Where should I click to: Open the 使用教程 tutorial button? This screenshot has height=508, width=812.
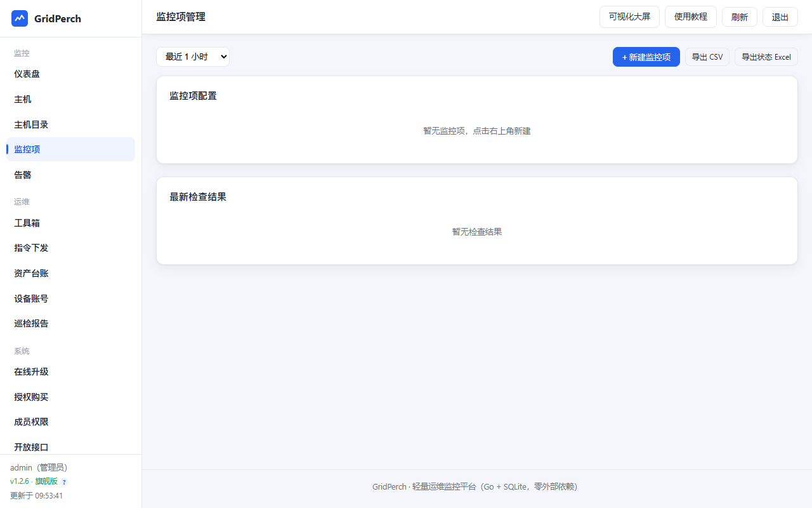691,17
